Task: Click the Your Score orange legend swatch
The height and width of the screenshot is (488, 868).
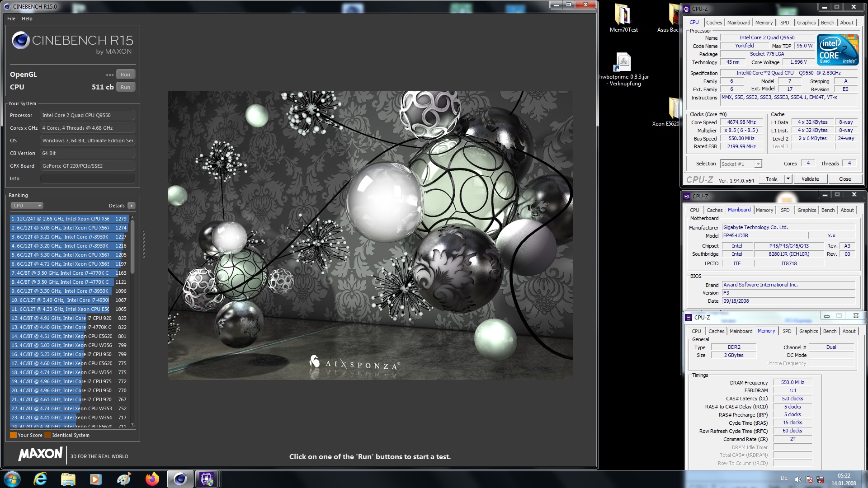Action: coord(13,435)
